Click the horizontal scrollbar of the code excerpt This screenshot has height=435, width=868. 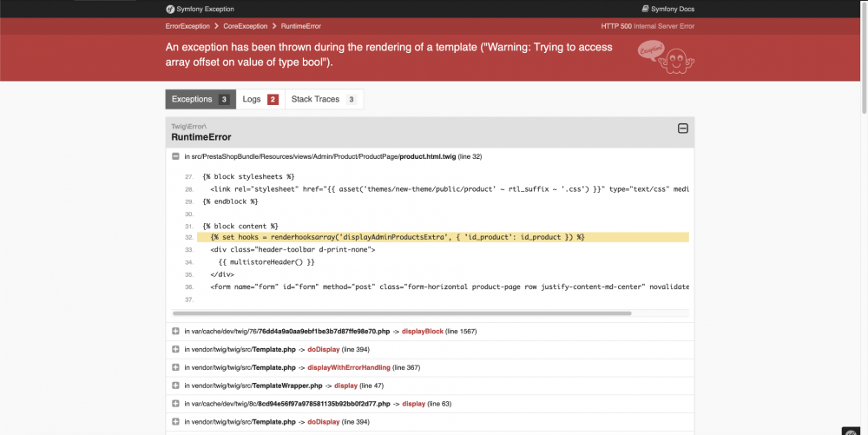pos(402,313)
